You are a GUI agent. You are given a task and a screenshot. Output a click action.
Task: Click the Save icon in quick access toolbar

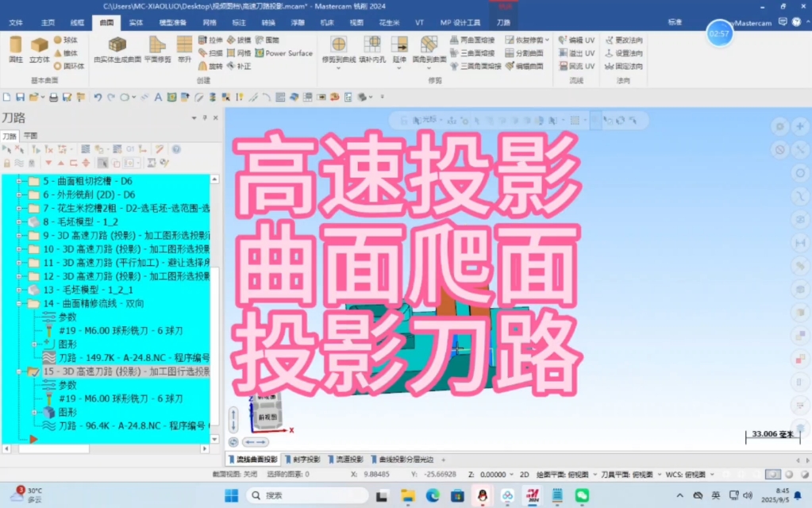point(20,97)
